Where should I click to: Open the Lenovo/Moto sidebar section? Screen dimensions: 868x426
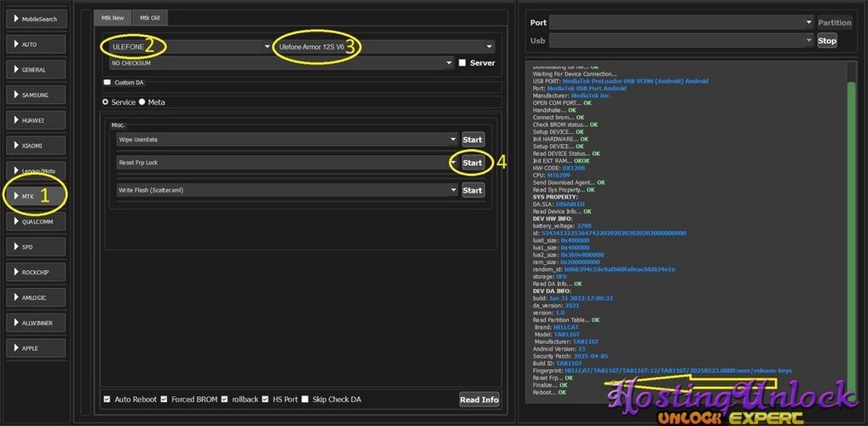pyautogui.click(x=36, y=171)
